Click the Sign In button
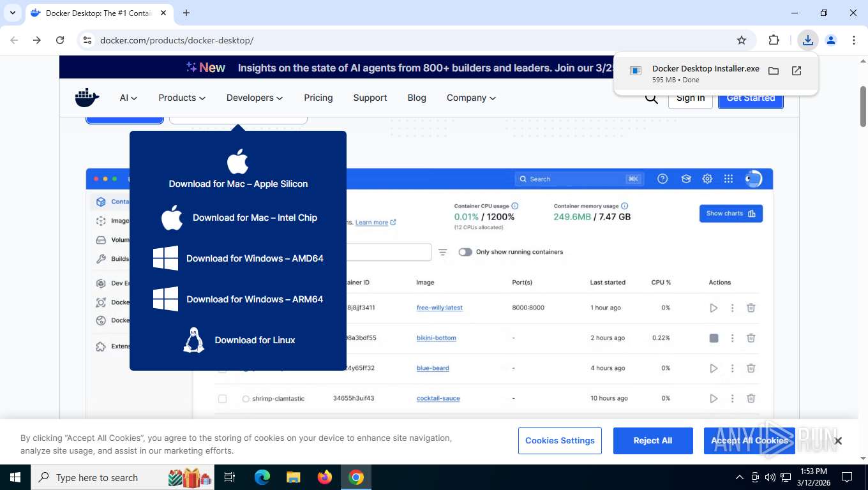 (691, 98)
